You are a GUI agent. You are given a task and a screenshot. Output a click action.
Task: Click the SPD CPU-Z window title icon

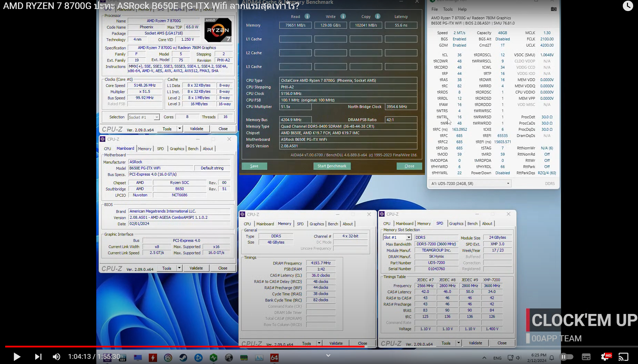tap(382, 214)
